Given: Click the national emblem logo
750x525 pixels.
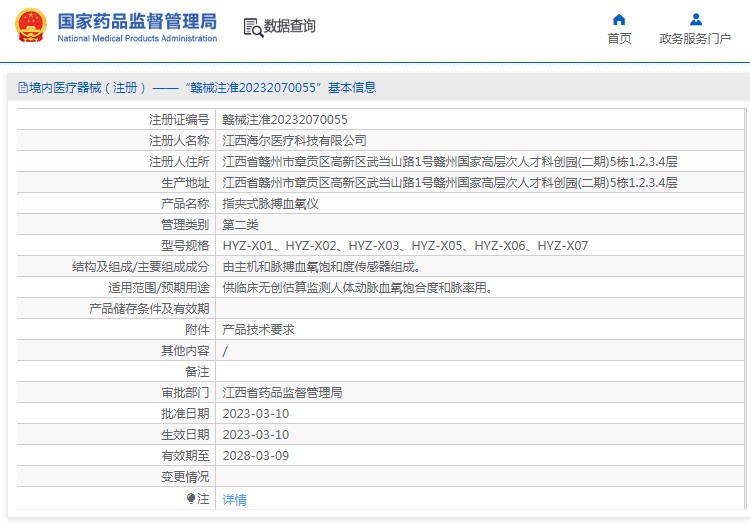Looking at the screenshot, I should (31, 25).
